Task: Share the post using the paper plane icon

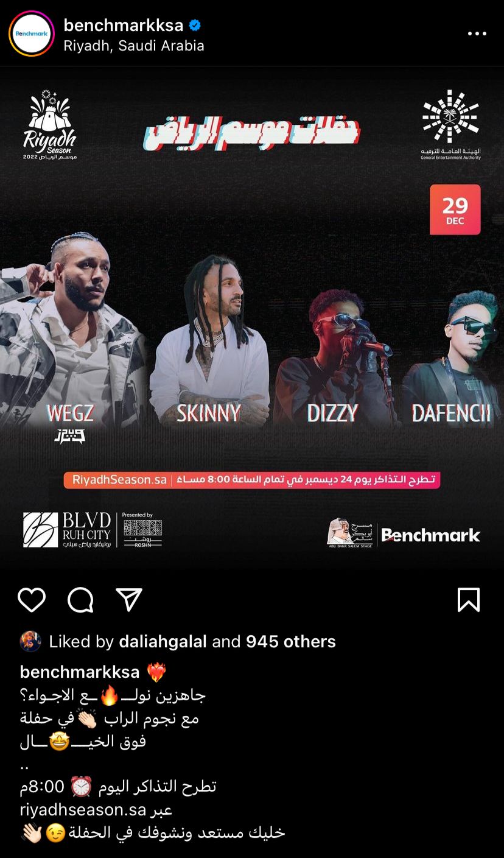Action: click(x=128, y=600)
